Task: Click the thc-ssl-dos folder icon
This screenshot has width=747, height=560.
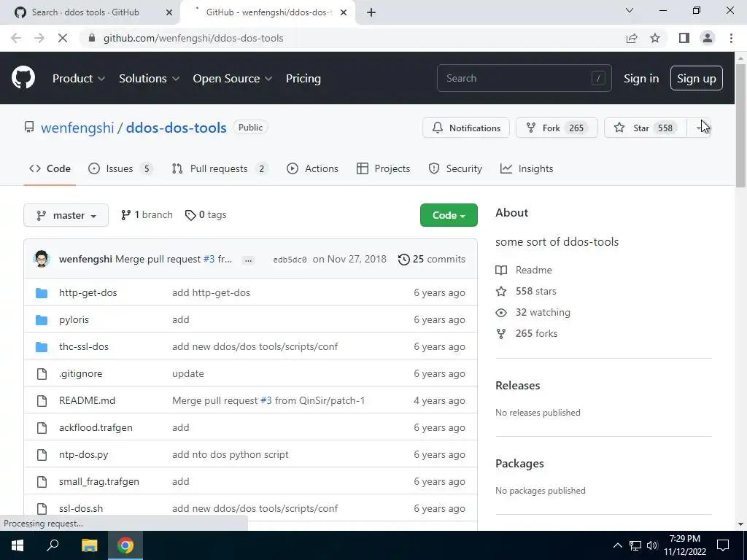Action: pyautogui.click(x=42, y=347)
